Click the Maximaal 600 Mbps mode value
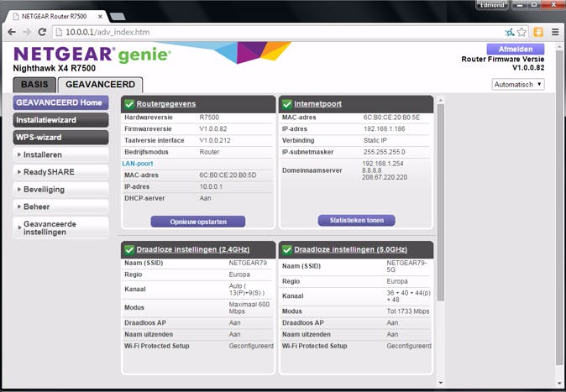 click(249, 308)
